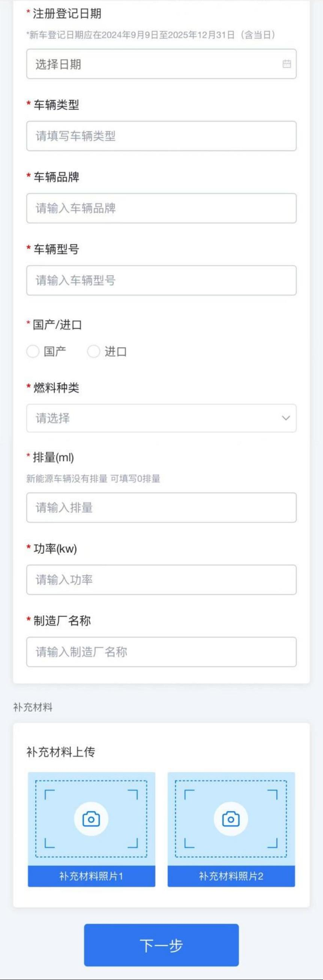This screenshot has width=323, height=980.
Task: Click the calendar icon in date field
Action: coord(287,64)
